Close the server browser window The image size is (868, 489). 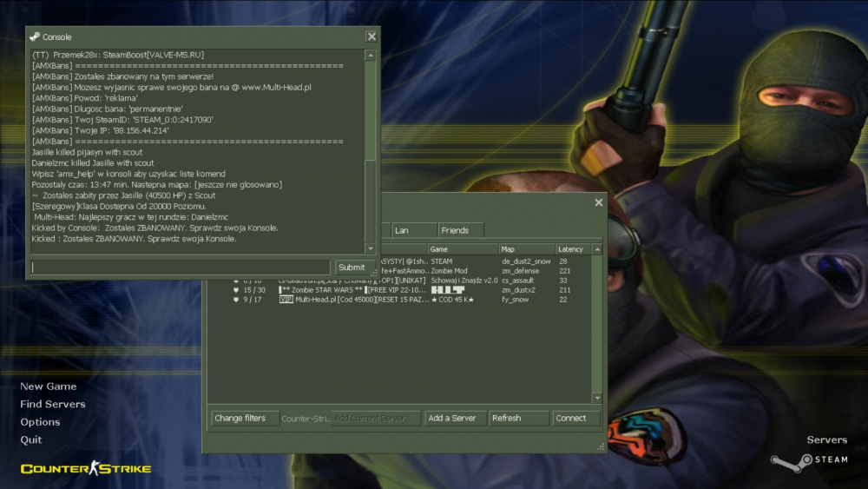tap(598, 202)
